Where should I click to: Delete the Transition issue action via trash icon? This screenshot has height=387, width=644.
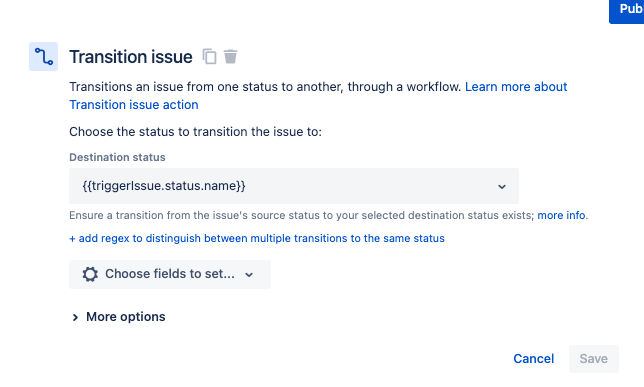click(230, 56)
